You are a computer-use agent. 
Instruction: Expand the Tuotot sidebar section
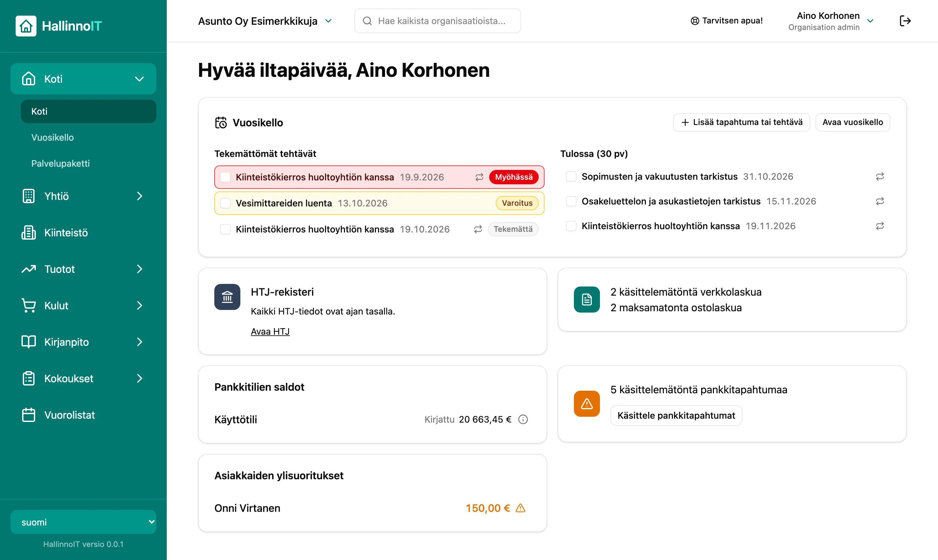(x=83, y=269)
